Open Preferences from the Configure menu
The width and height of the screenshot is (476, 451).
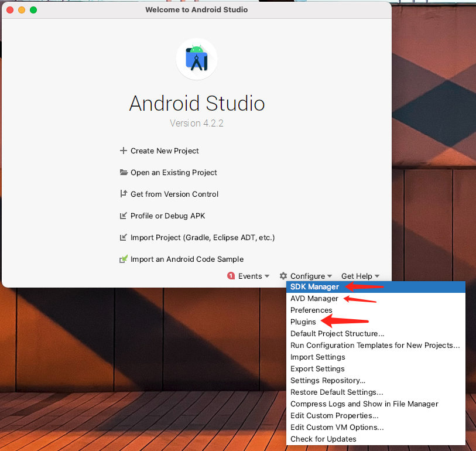375,310
